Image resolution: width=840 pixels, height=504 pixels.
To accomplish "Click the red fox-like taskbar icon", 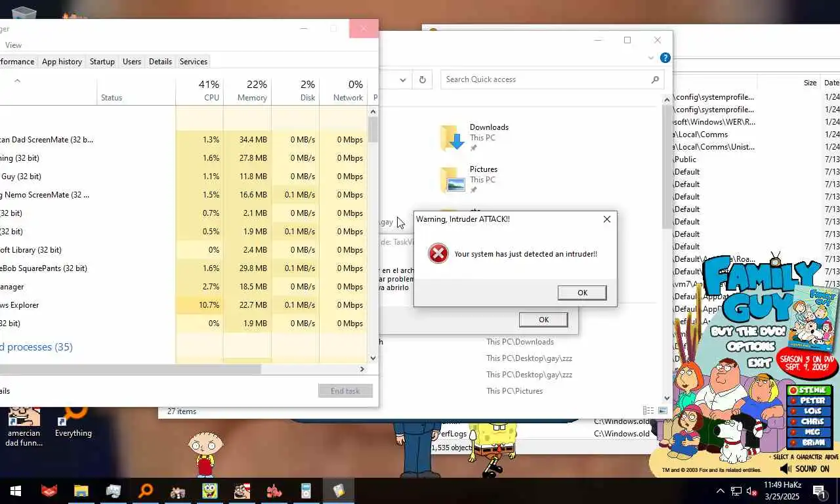I will tap(49, 491).
